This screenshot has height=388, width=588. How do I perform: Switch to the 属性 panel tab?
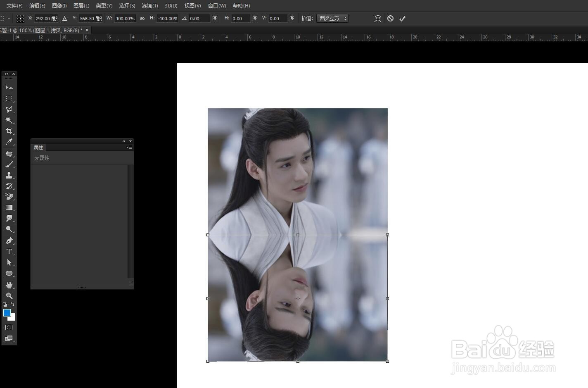pyautogui.click(x=38, y=148)
